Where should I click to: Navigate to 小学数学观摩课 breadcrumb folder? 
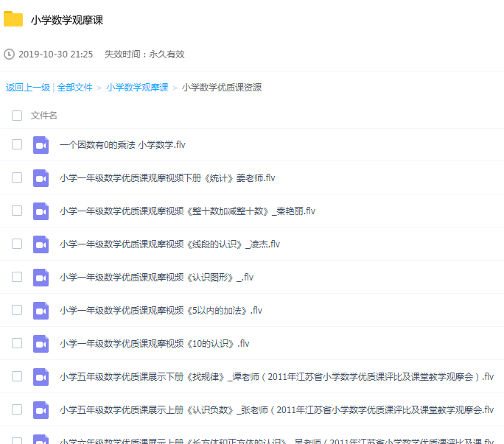click(x=137, y=88)
